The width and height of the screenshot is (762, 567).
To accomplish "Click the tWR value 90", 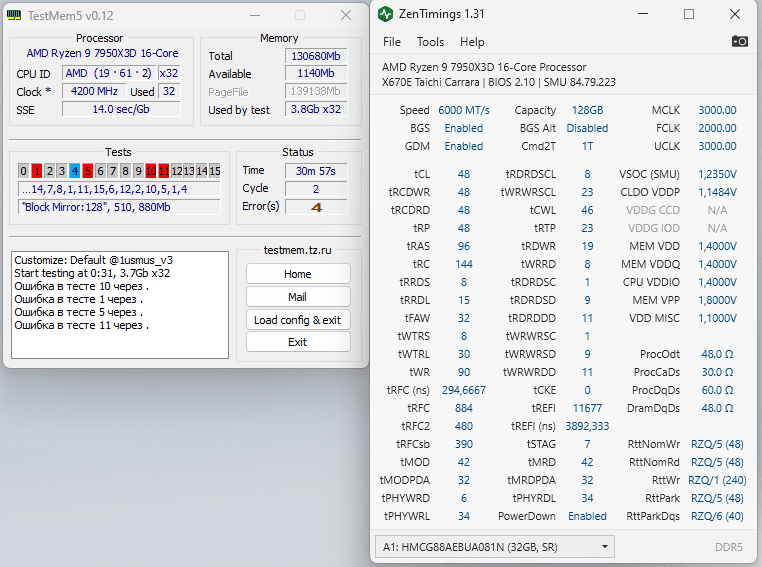I will tap(464, 372).
